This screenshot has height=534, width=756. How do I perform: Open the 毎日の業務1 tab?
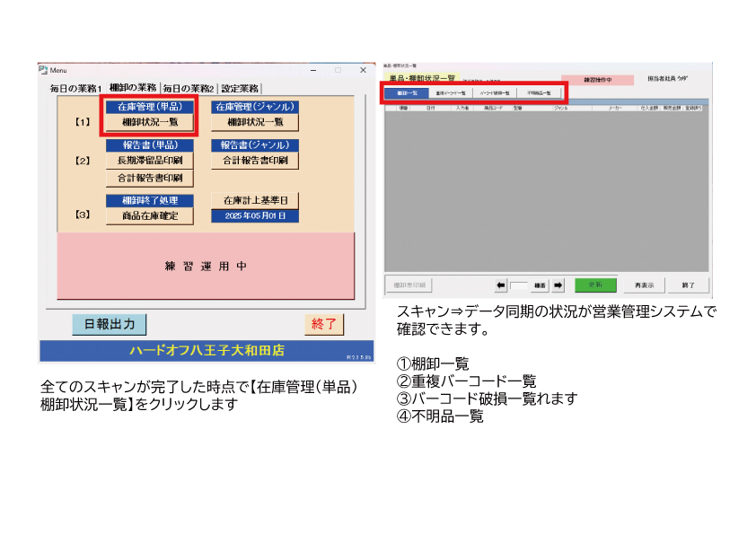75,88
